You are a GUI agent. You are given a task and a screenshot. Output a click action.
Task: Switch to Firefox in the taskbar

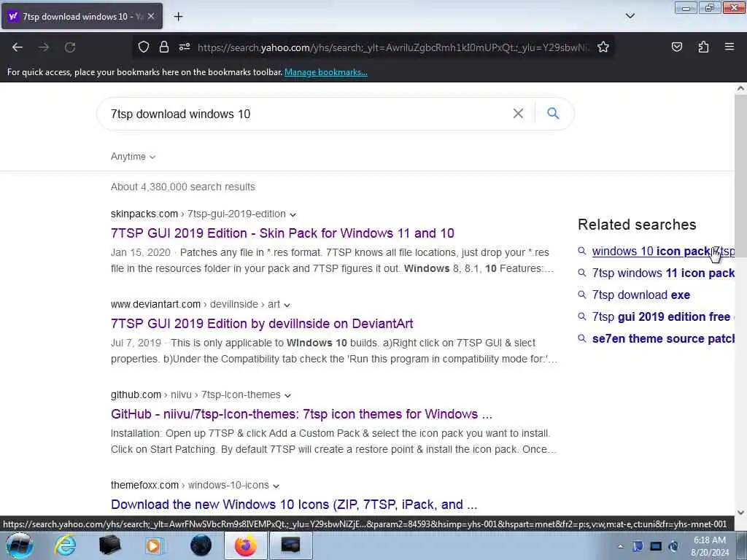245,545
